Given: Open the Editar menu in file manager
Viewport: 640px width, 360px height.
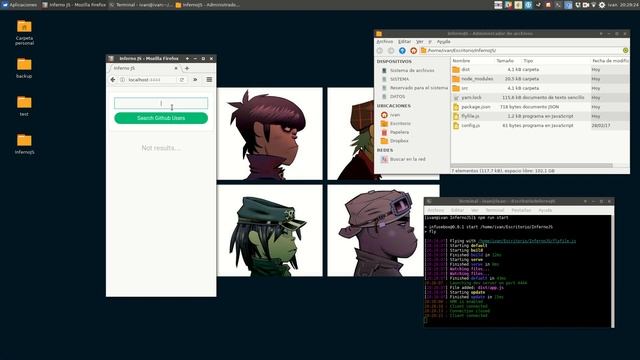Looking at the screenshot, I should [x=404, y=42].
